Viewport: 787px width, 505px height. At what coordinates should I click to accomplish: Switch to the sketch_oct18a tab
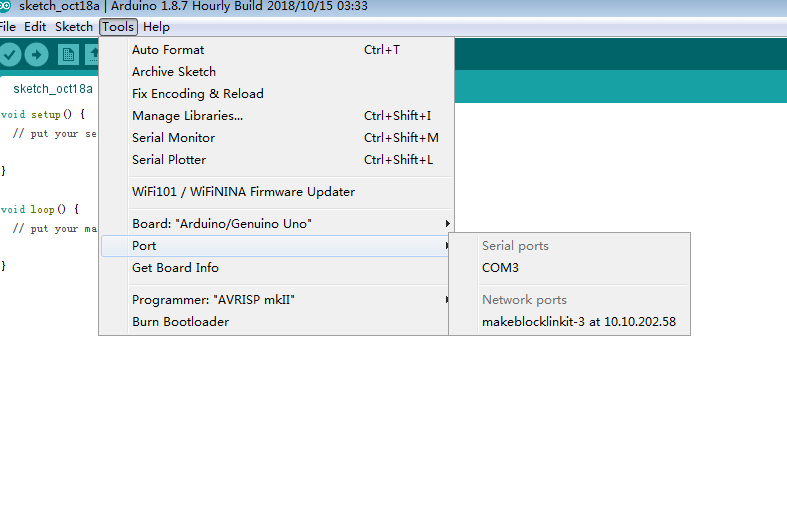point(53,89)
